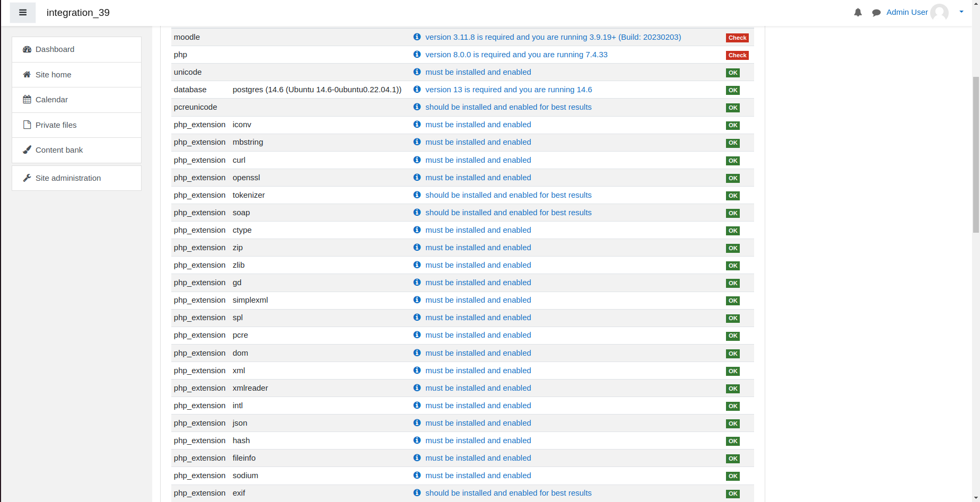Select the pcreunicode row label
Screen dimensions: 980x502
point(196,107)
